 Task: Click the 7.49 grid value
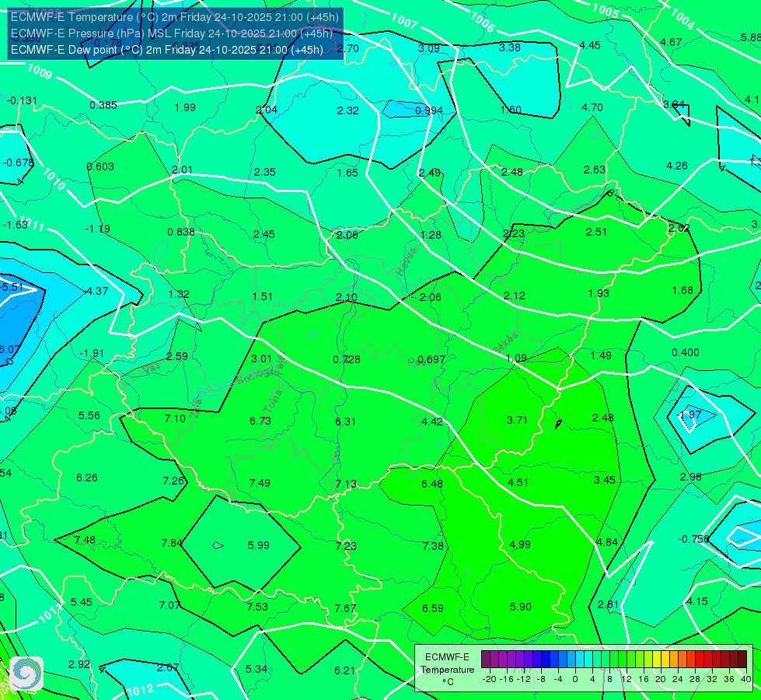point(260,483)
